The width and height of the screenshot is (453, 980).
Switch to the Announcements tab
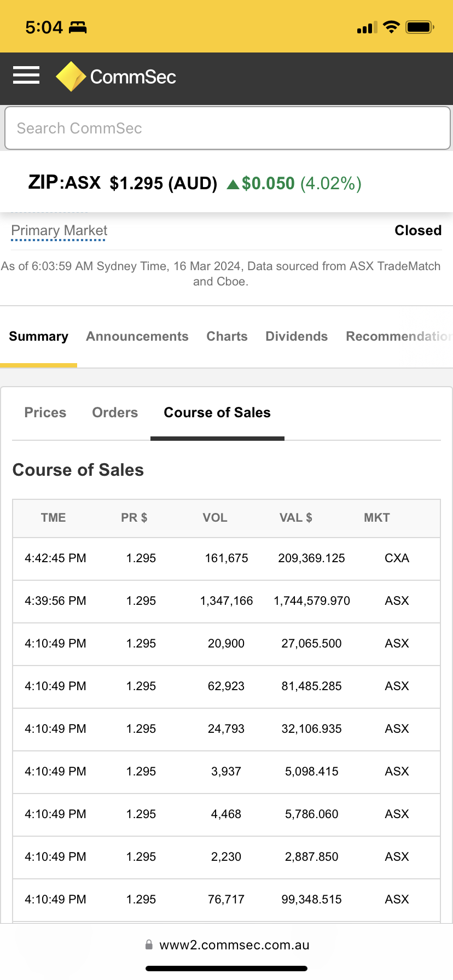coord(137,336)
